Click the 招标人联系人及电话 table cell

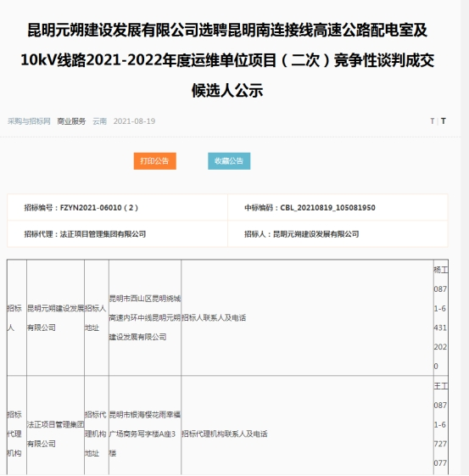(307, 317)
